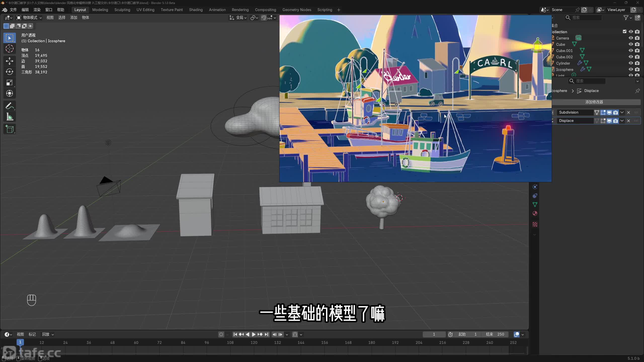Select the 3D Cursor tool
This screenshot has height=362, width=644.
[10, 49]
